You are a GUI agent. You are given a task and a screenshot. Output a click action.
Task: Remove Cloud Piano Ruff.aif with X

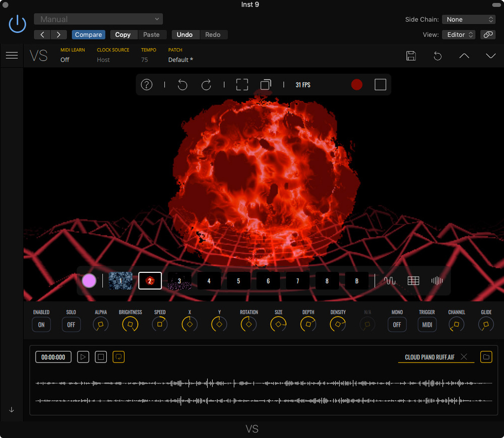click(x=464, y=357)
